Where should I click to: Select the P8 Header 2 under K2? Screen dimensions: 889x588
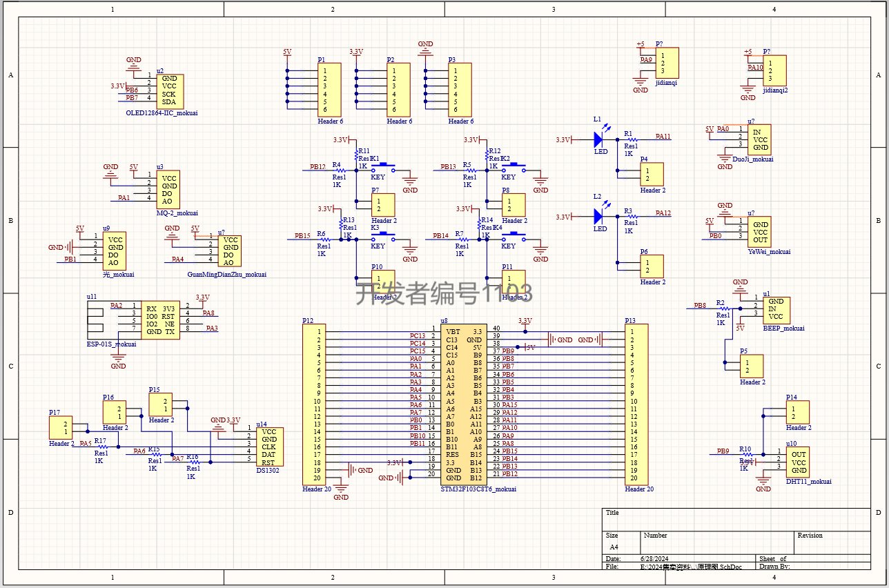[513, 205]
